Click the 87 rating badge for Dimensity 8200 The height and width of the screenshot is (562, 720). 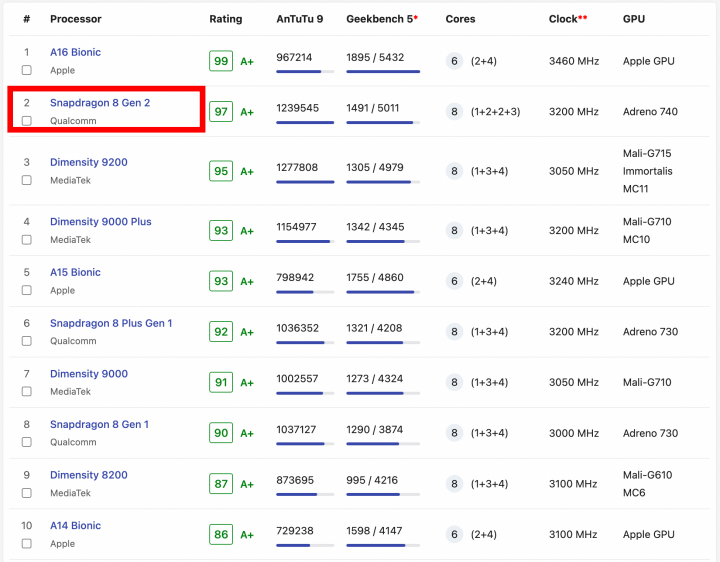pyautogui.click(x=221, y=484)
